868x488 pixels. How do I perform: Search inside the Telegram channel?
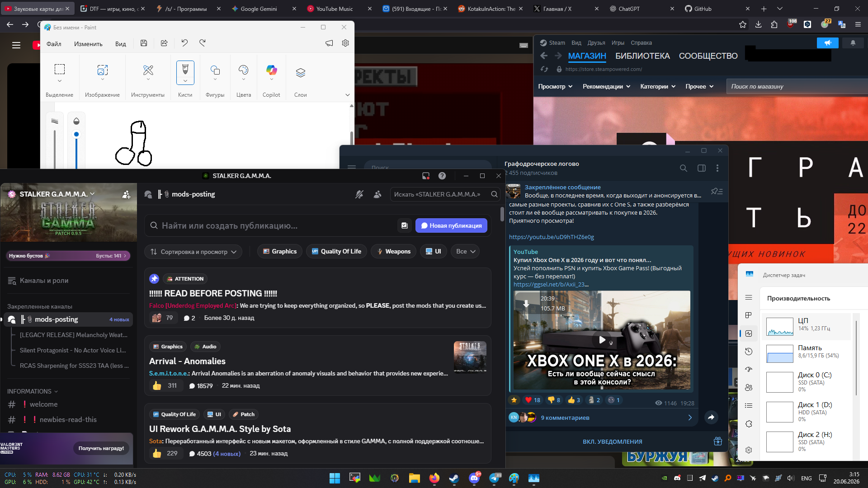684,168
